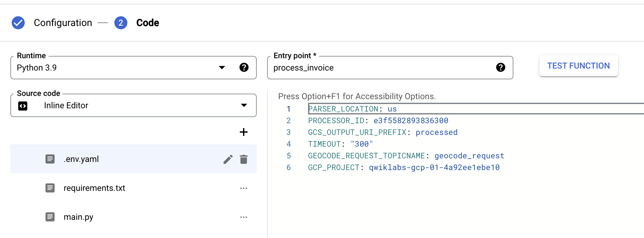
Task: Select the Code step label
Action: [148, 23]
